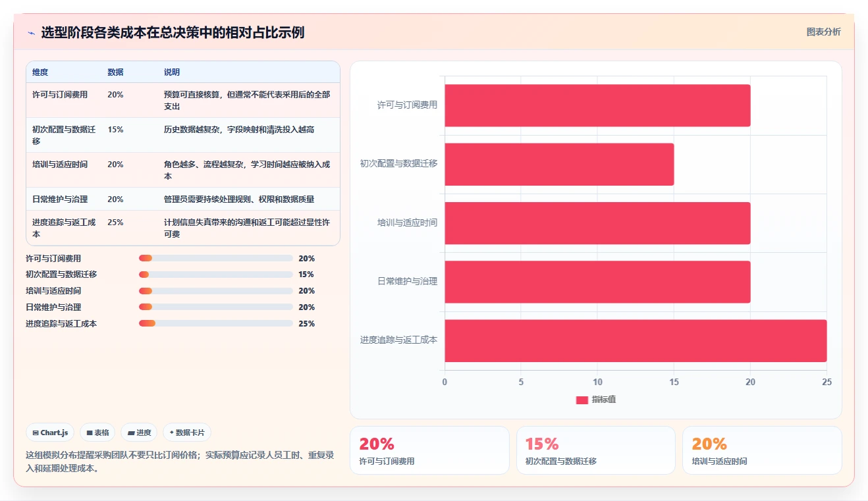Select the 进度 tag chip

coord(139,433)
